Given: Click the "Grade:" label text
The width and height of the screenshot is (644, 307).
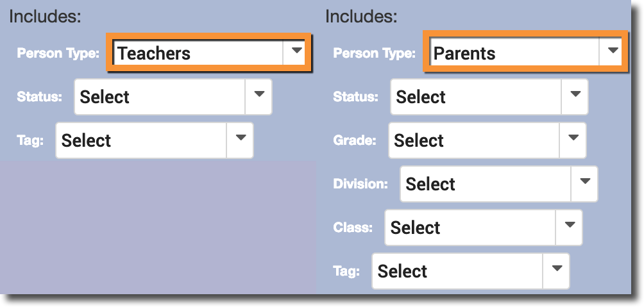Looking at the screenshot, I should pyautogui.click(x=354, y=140).
